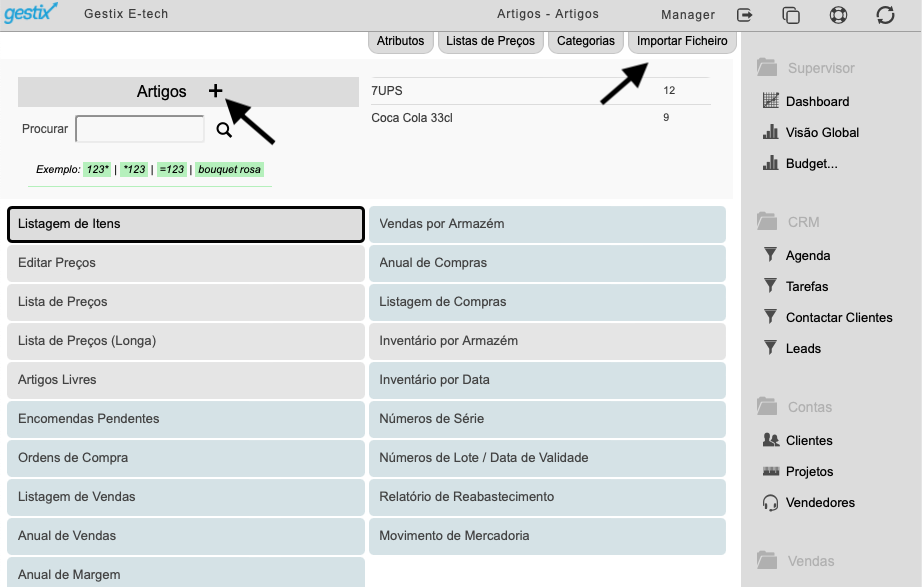Focus the Procurar search field
922x587 pixels.
tap(140, 129)
